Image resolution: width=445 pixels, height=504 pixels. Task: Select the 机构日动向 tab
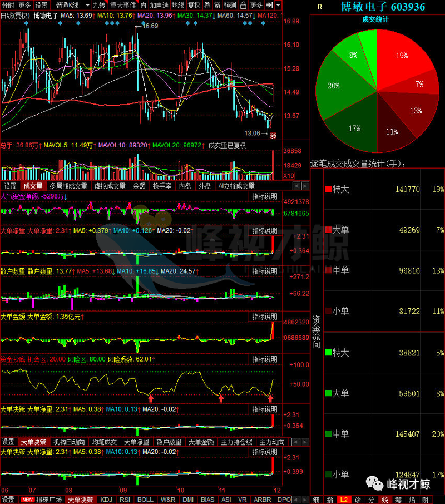69,442
